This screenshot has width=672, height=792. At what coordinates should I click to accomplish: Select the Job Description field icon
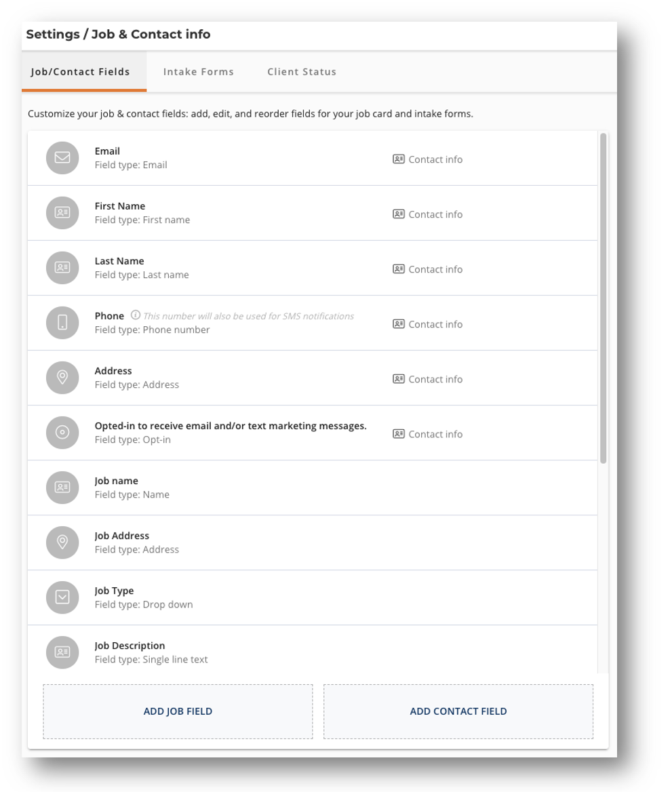pos(62,652)
